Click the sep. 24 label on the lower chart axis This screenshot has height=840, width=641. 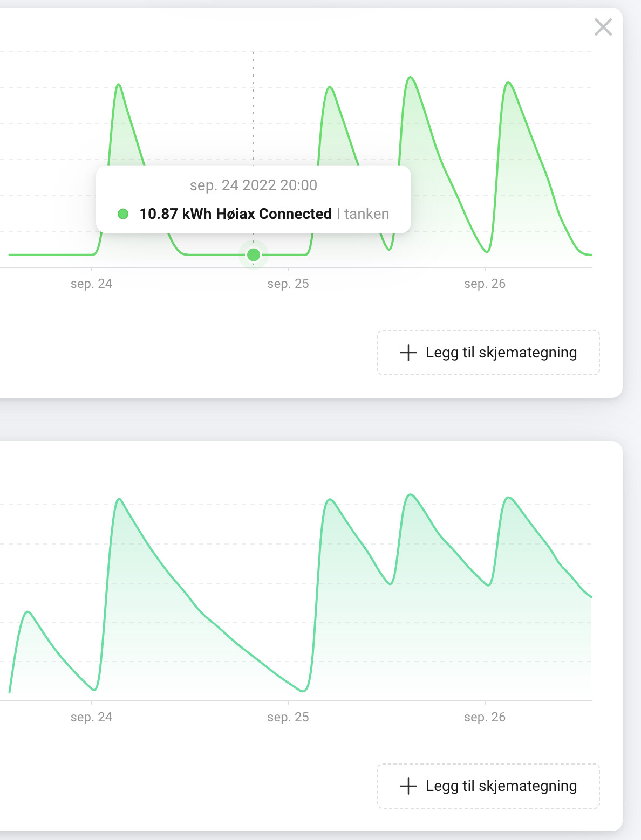click(x=91, y=717)
